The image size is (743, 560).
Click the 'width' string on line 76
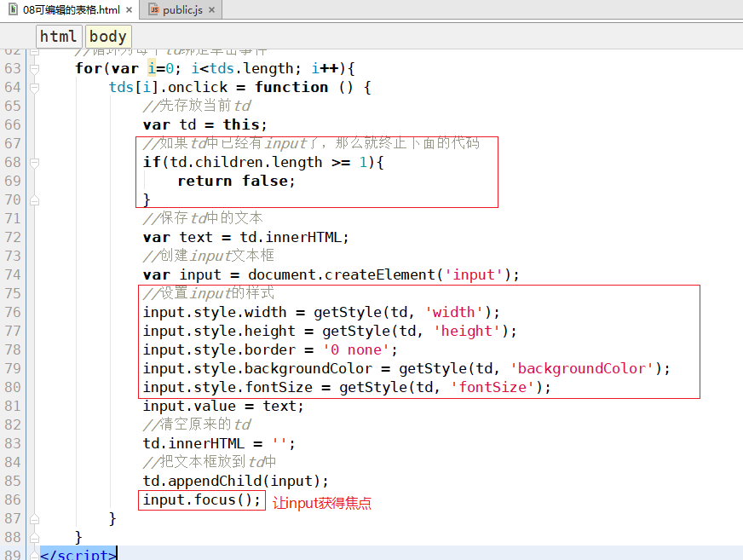[x=454, y=312]
